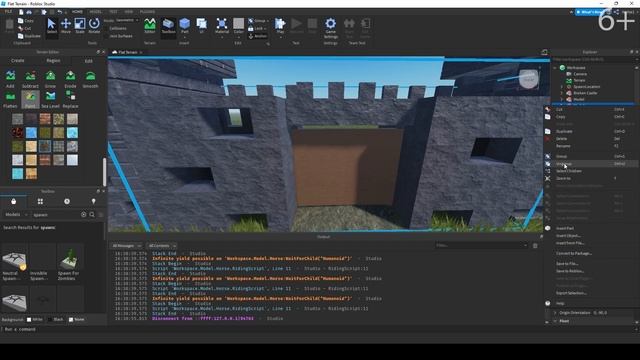Image resolution: width=640 pixels, height=360 pixels.
Task: Switch to the TEST ribbon tab
Action: point(113,12)
